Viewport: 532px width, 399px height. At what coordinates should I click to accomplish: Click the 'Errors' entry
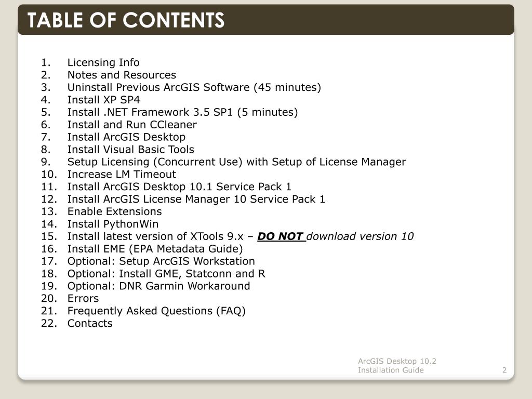pos(83,298)
